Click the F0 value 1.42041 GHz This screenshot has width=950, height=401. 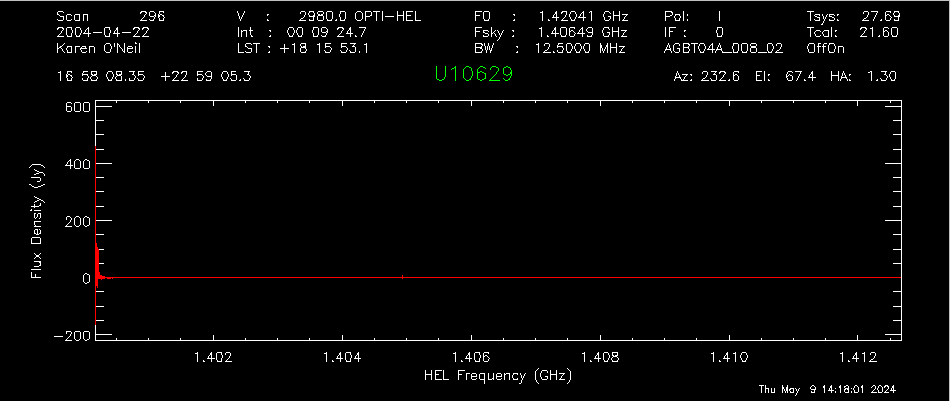(584, 16)
